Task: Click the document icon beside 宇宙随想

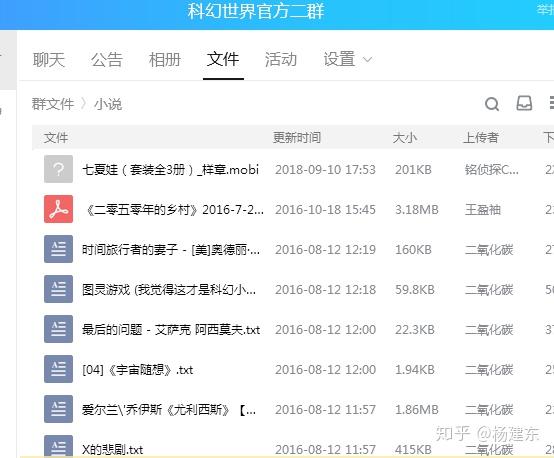Action: click(58, 369)
